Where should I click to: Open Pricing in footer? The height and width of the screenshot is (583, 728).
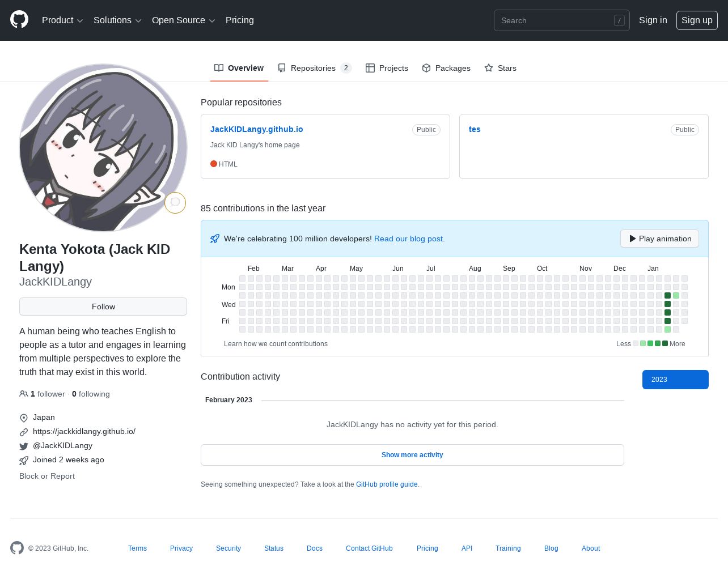(428, 548)
